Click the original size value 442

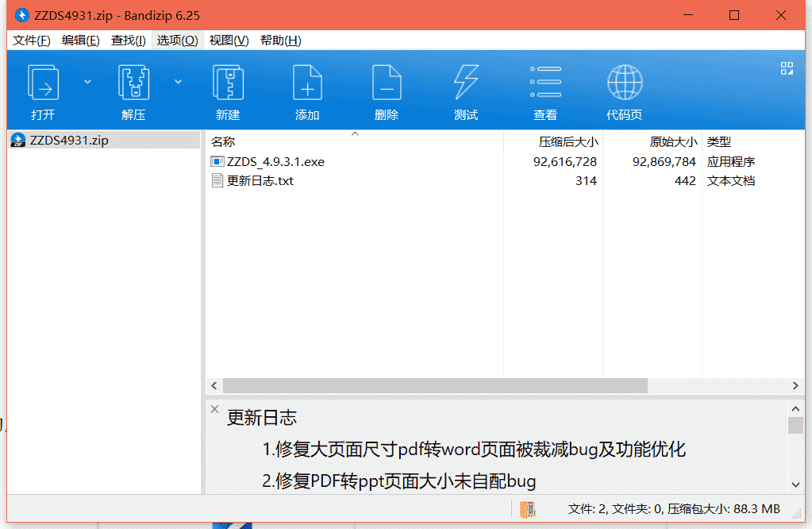pos(685,181)
